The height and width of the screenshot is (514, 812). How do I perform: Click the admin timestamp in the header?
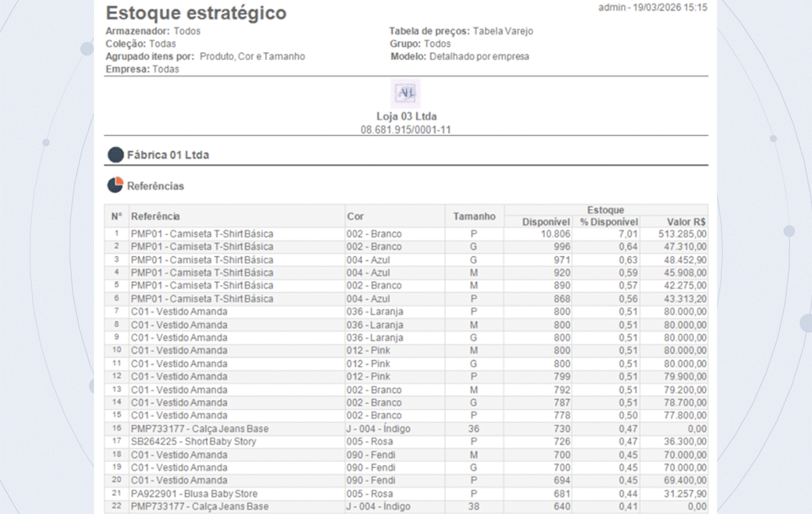(652, 8)
